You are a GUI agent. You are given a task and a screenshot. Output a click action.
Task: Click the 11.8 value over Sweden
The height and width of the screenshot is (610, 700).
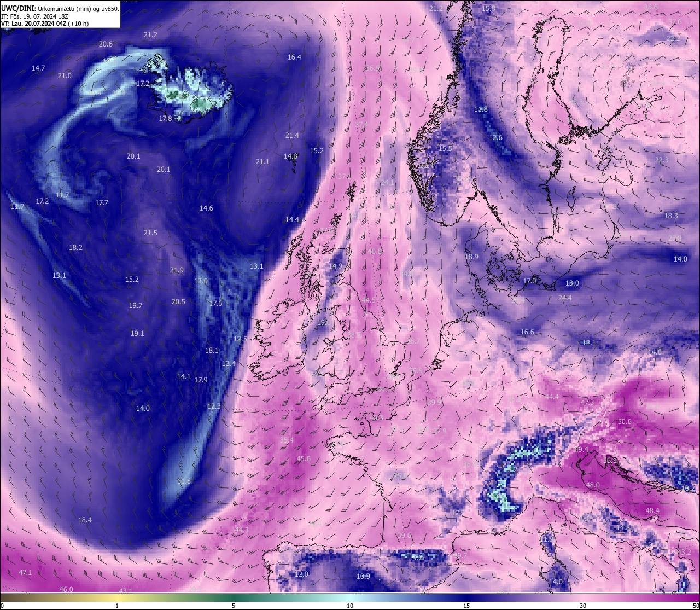481,109
